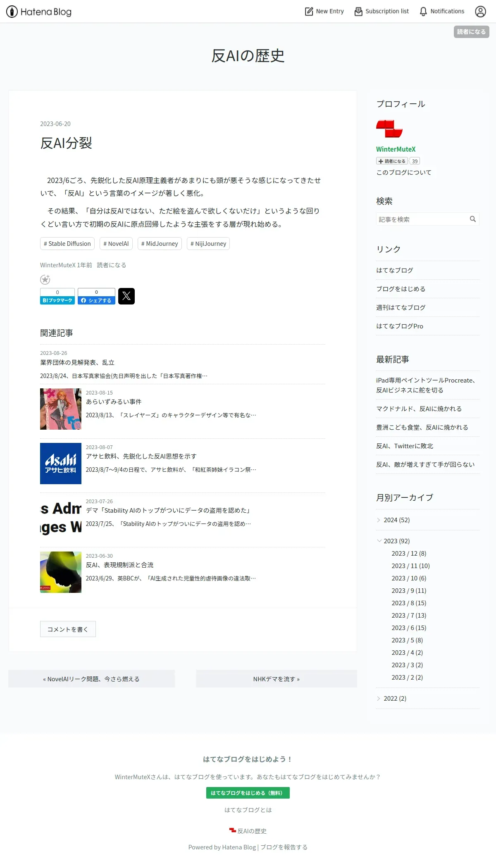Click ブログを報告する link
The width and height of the screenshot is (496, 868).
click(284, 847)
